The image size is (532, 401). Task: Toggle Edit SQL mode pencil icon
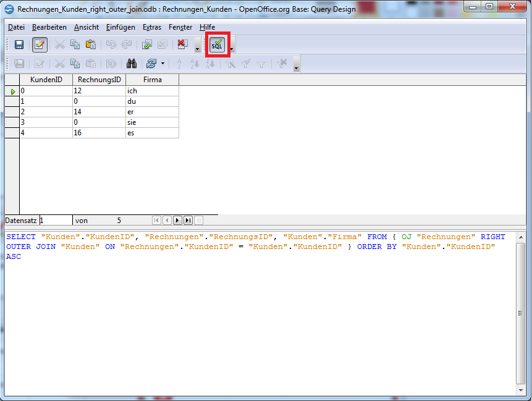[40, 44]
